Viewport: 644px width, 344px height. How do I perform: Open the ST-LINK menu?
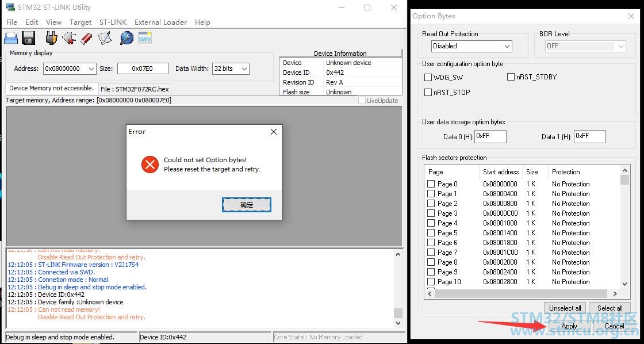point(113,22)
